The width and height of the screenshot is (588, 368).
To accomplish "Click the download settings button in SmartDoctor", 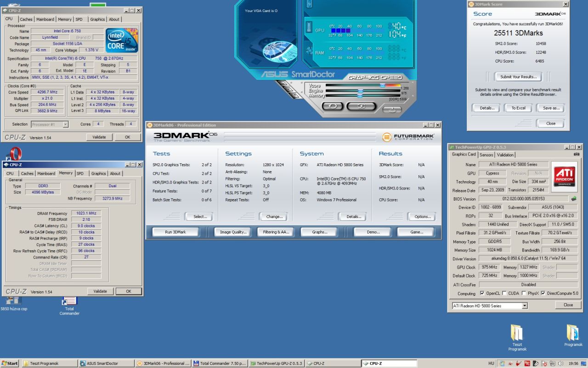I will pos(391,109).
